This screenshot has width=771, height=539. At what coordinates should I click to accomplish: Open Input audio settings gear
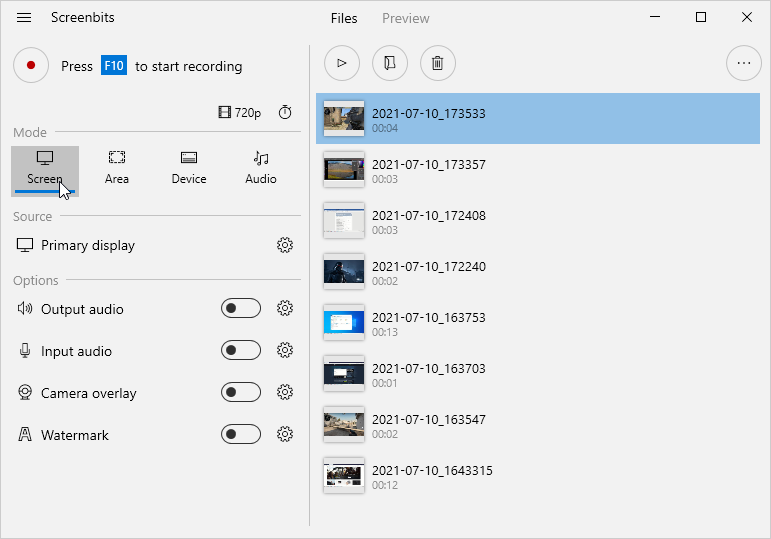point(285,350)
